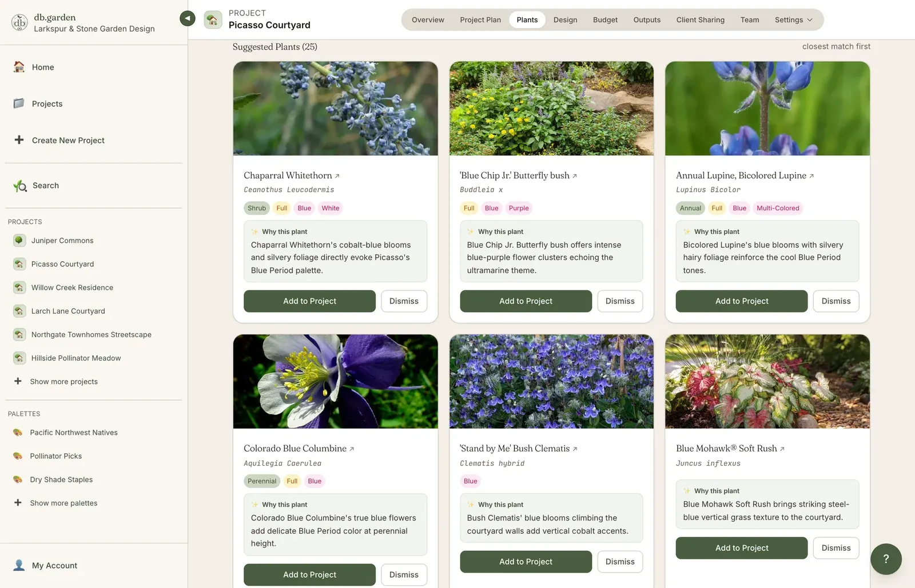Switch to the Project Plan tab
The height and width of the screenshot is (588, 915).
(x=480, y=20)
